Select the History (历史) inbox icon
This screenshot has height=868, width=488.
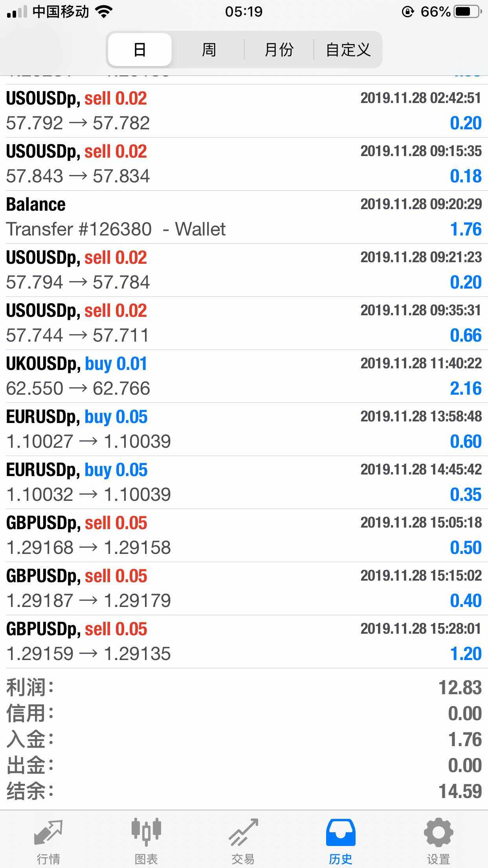[341, 833]
